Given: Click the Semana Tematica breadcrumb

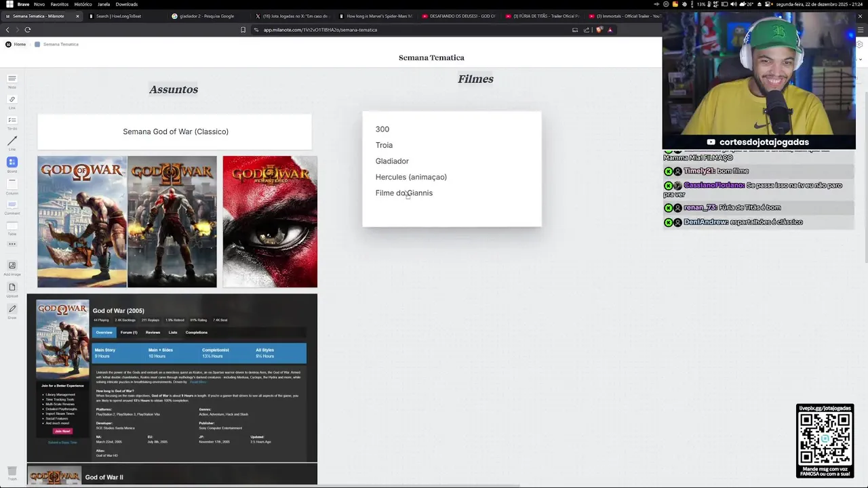Looking at the screenshot, I should (57, 44).
